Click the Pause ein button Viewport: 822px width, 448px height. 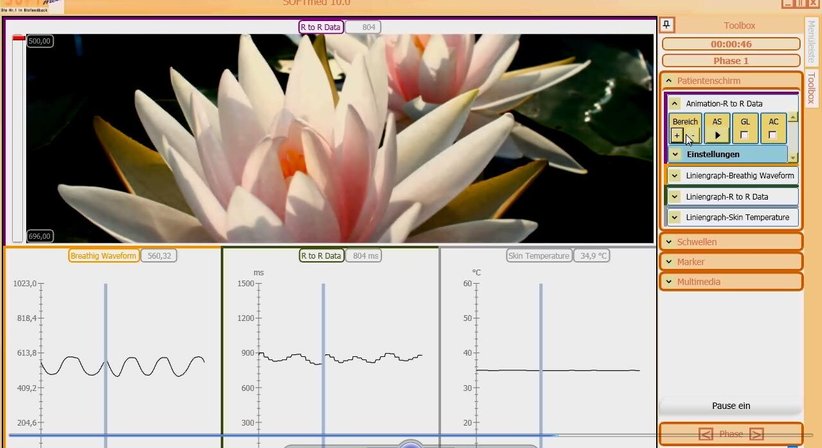[730, 406]
